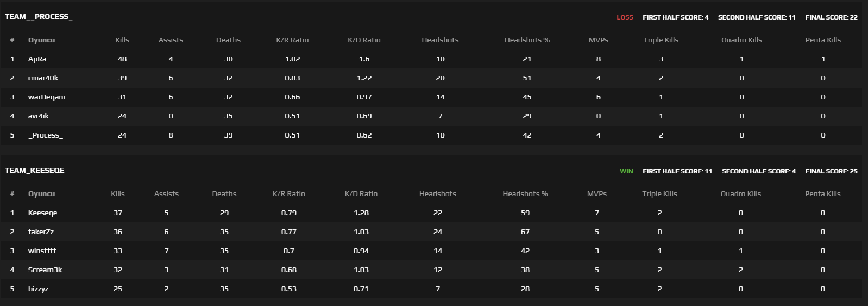This screenshot has width=868, height=306.
Task: Sort TEAM__PROCESS_ table by K/D Ratio
Action: (x=364, y=40)
